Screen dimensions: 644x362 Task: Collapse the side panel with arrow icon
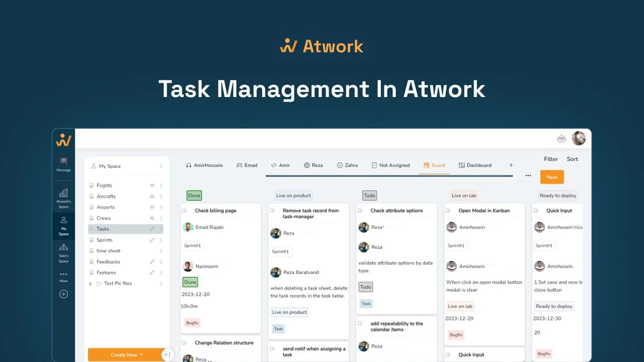point(167,354)
